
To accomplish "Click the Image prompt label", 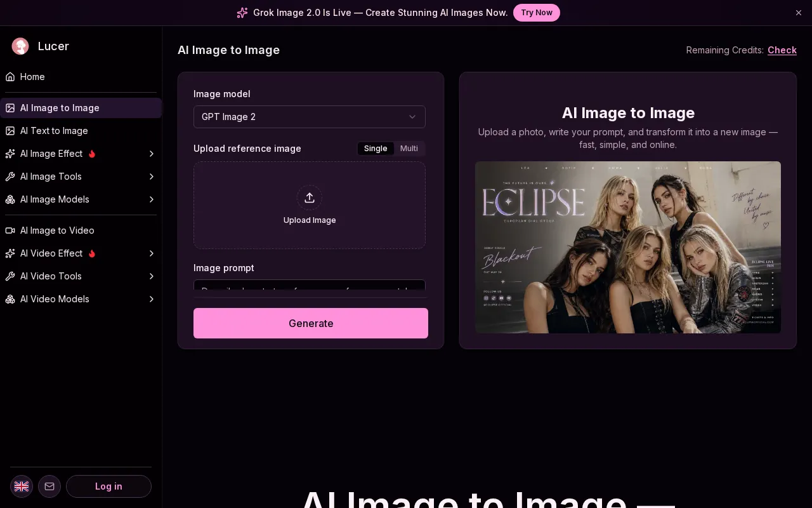I will pyautogui.click(x=224, y=268).
